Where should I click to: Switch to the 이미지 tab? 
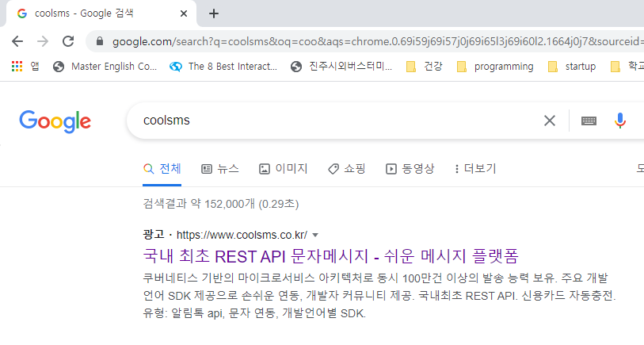point(283,169)
